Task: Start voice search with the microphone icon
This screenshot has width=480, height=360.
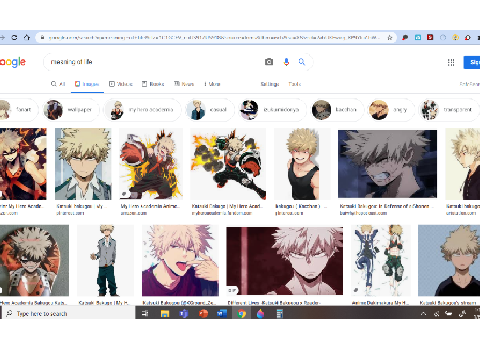Action: point(286,62)
